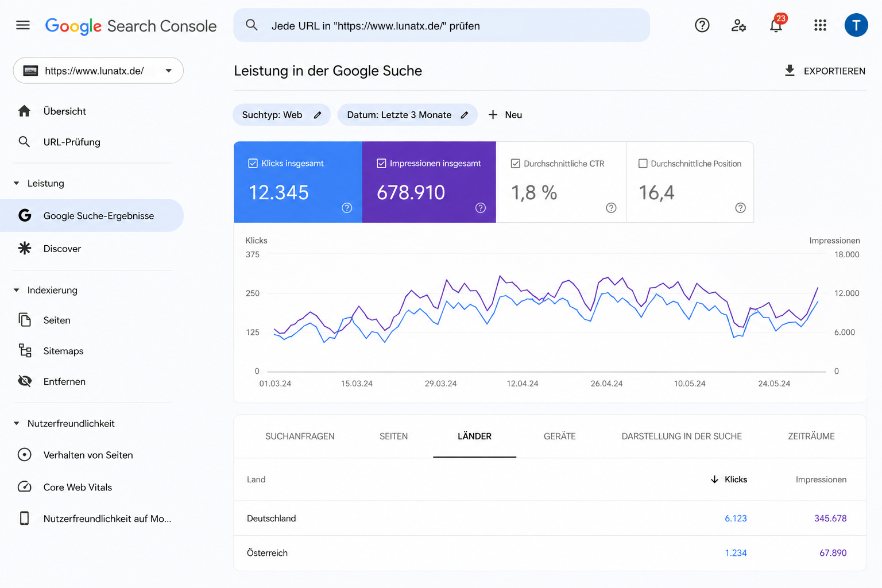Switch to the GERÄTE tab
Image resolution: width=882 pixels, height=588 pixels.
[560, 436]
